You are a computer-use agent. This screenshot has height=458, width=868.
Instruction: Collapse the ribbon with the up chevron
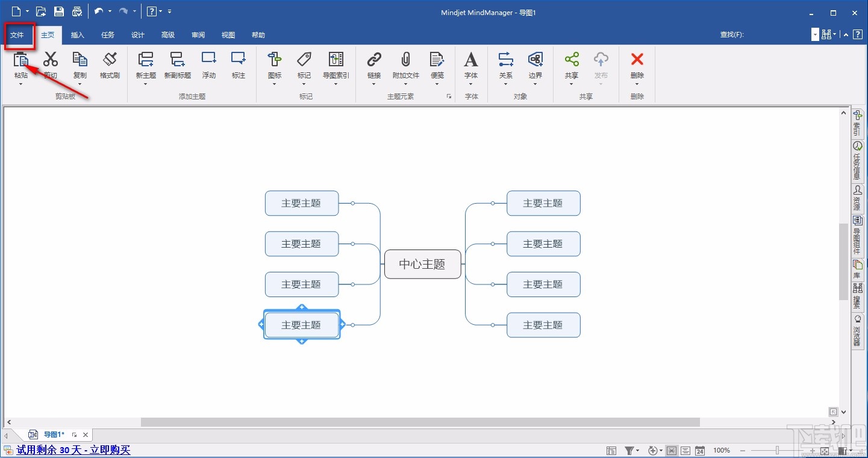click(x=846, y=35)
